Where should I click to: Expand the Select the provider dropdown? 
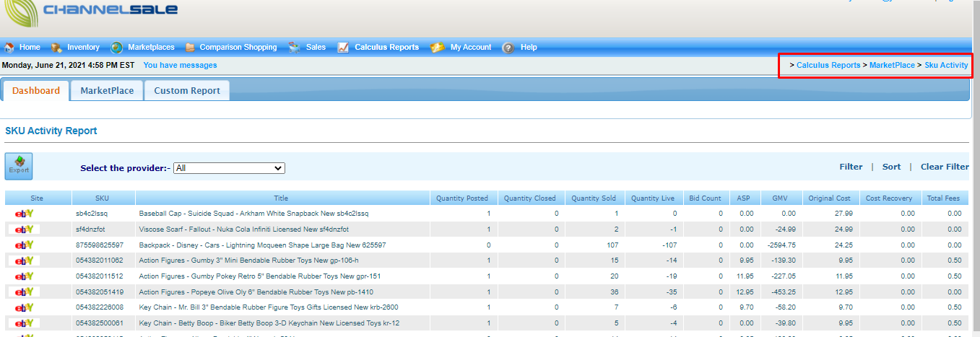click(x=230, y=168)
